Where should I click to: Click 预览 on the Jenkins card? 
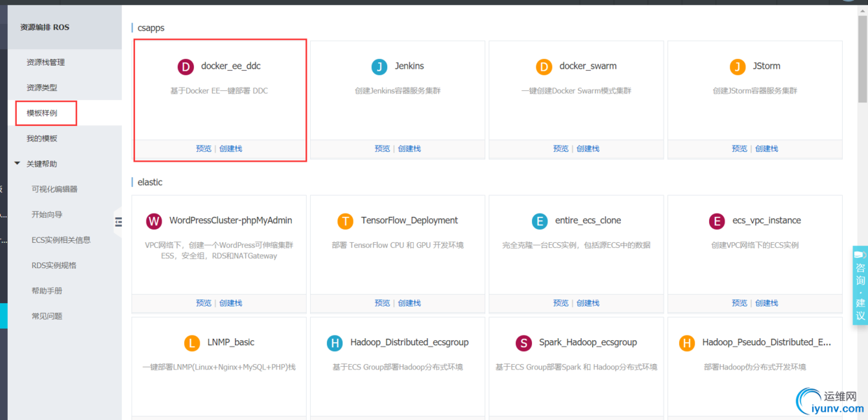tap(382, 148)
